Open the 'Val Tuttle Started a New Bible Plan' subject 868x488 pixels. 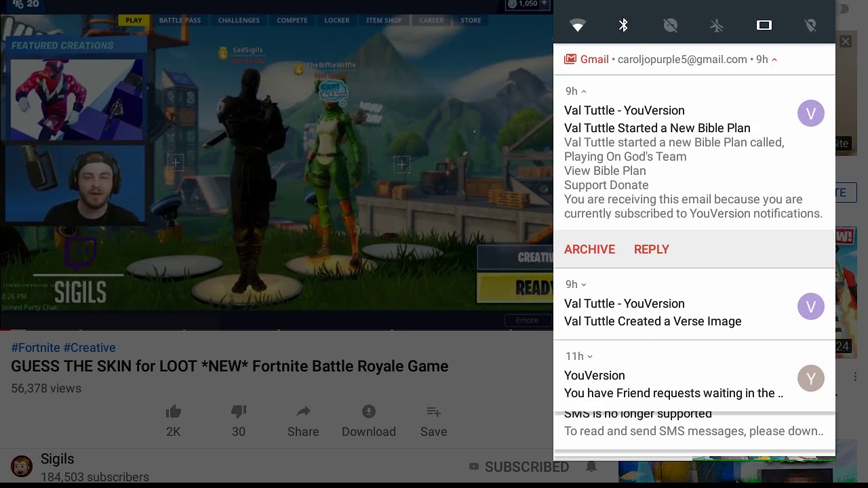pos(657,128)
